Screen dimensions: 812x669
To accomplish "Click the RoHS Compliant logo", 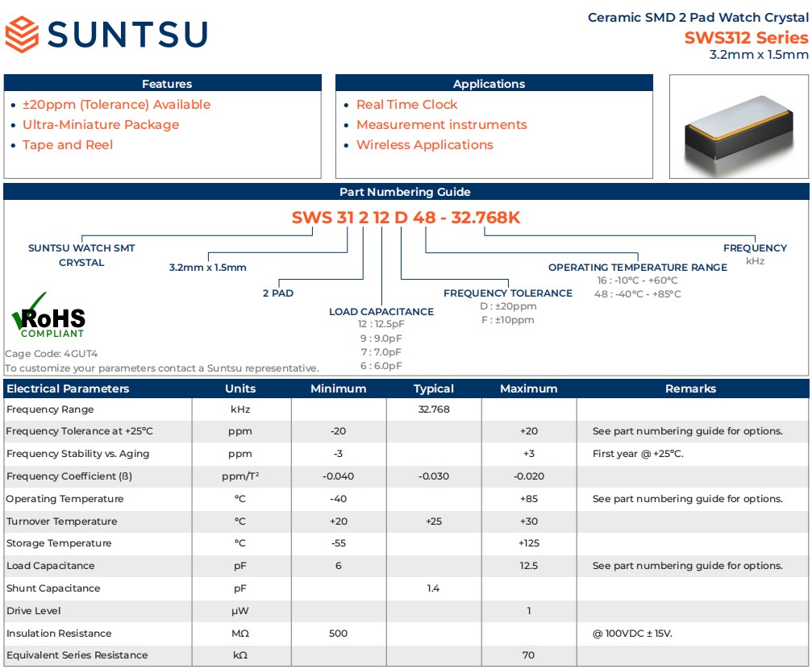I will click(48, 316).
